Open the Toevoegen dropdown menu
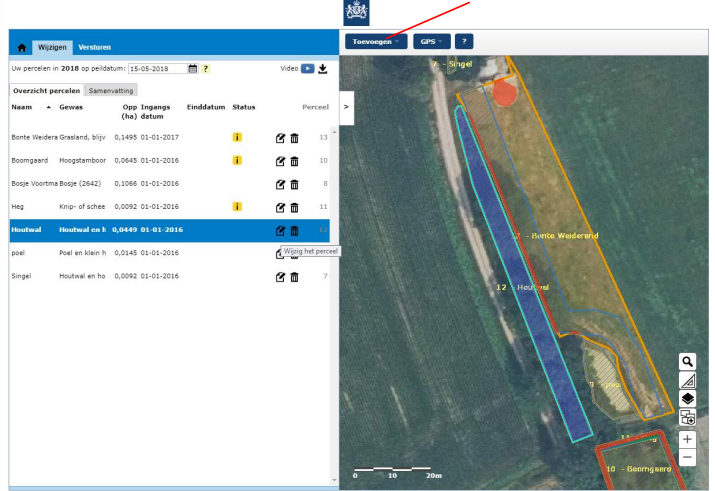715x491 pixels. point(376,41)
